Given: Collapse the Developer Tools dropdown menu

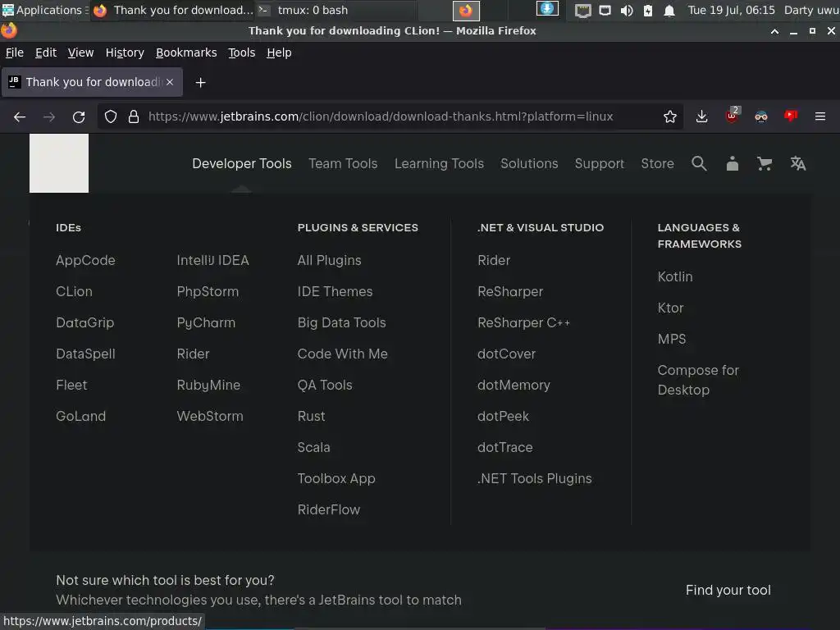Looking at the screenshot, I should pyautogui.click(x=242, y=163).
